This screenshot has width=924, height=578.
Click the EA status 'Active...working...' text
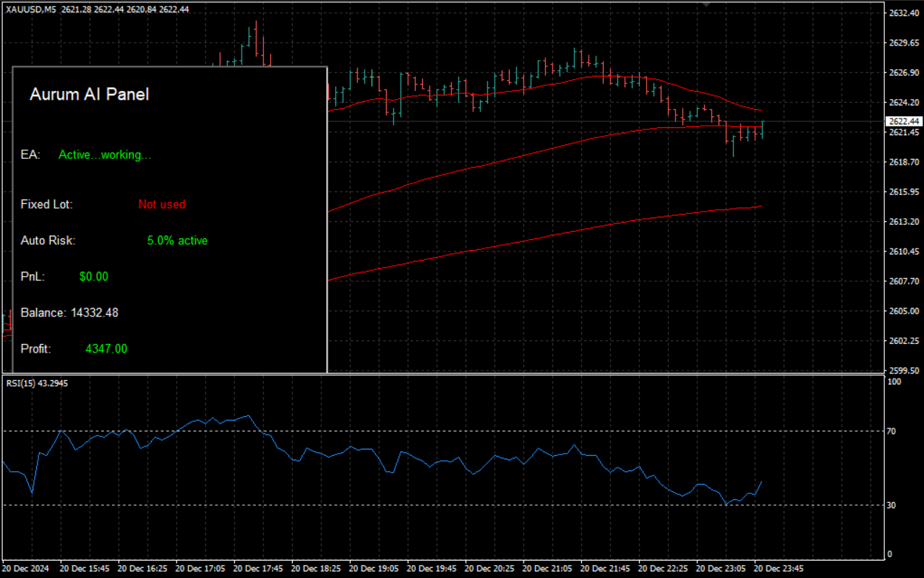click(105, 155)
